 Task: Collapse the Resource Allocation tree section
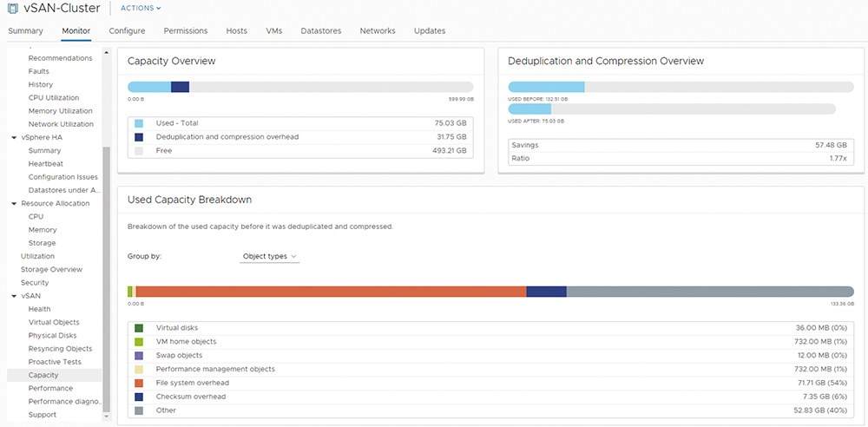14,203
